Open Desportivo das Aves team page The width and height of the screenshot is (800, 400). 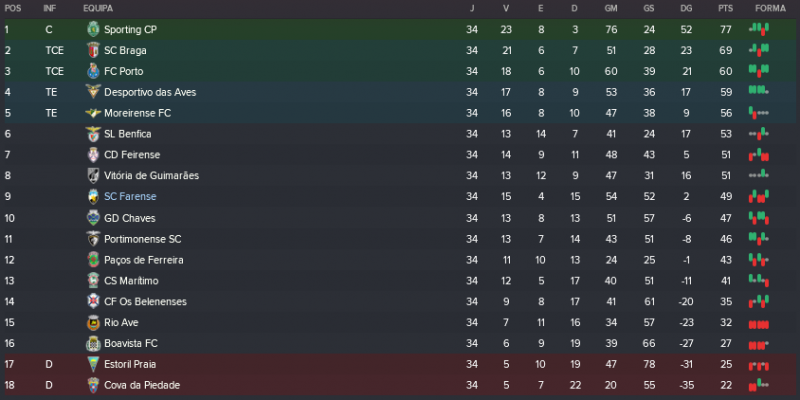tap(150, 92)
